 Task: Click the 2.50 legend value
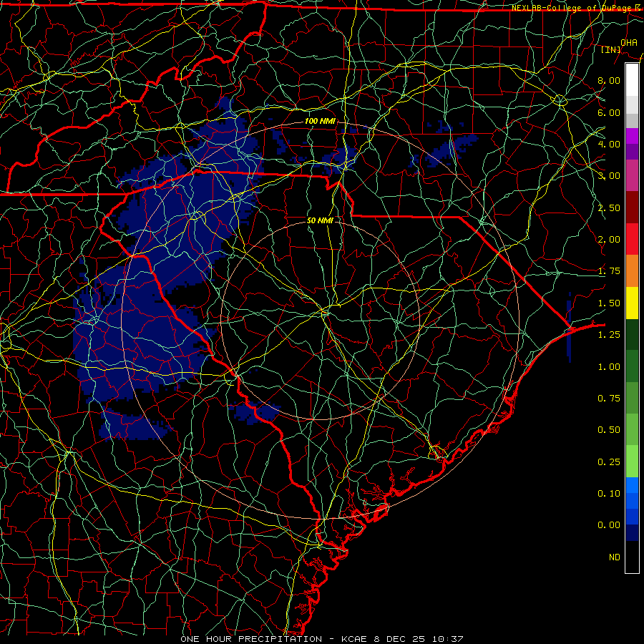click(x=609, y=208)
